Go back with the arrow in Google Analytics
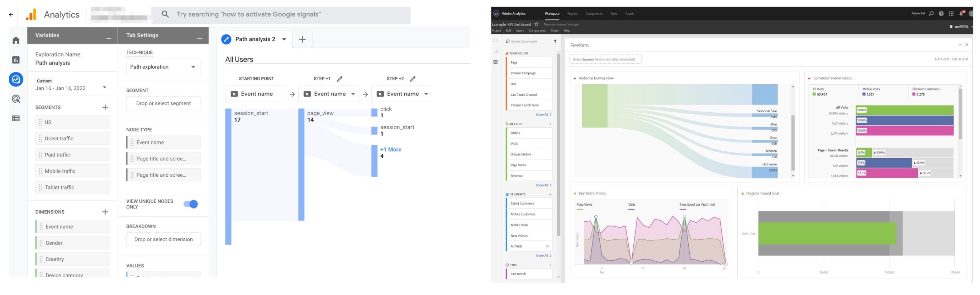The height and width of the screenshot is (295, 980). click(11, 14)
